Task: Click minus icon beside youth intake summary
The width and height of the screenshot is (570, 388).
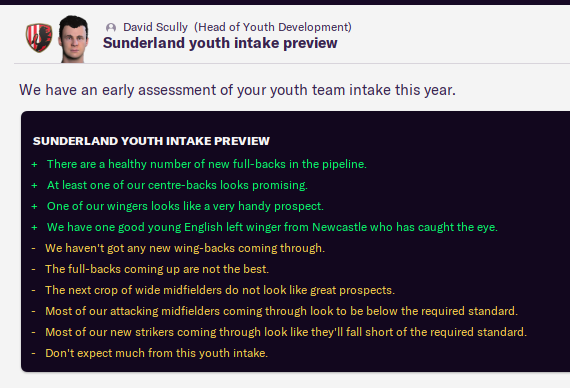Action: (33, 353)
